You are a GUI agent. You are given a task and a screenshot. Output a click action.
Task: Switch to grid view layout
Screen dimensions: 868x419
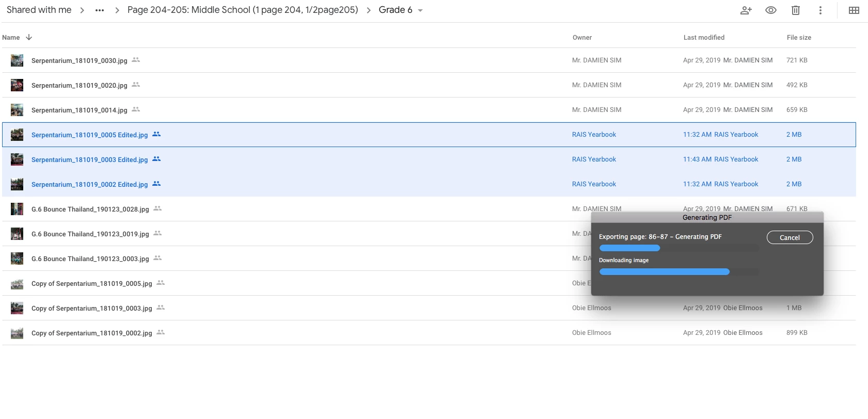(x=854, y=10)
